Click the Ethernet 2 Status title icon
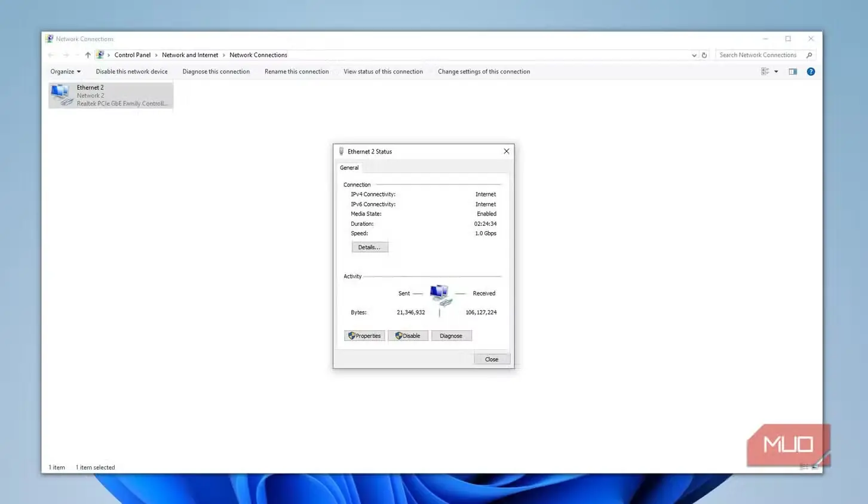The height and width of the screenshot is (504, 868). click(341, 151)
